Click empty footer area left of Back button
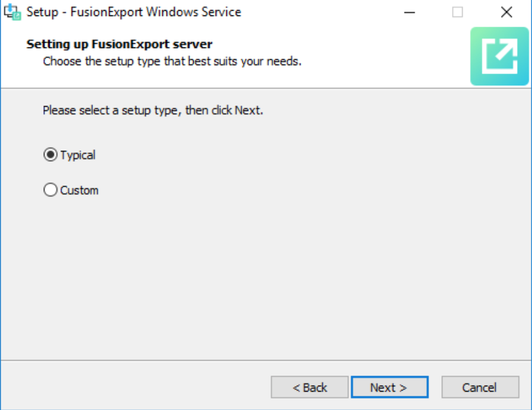The height and width of the screenshot is (410, 532). [x=136, y=387]
